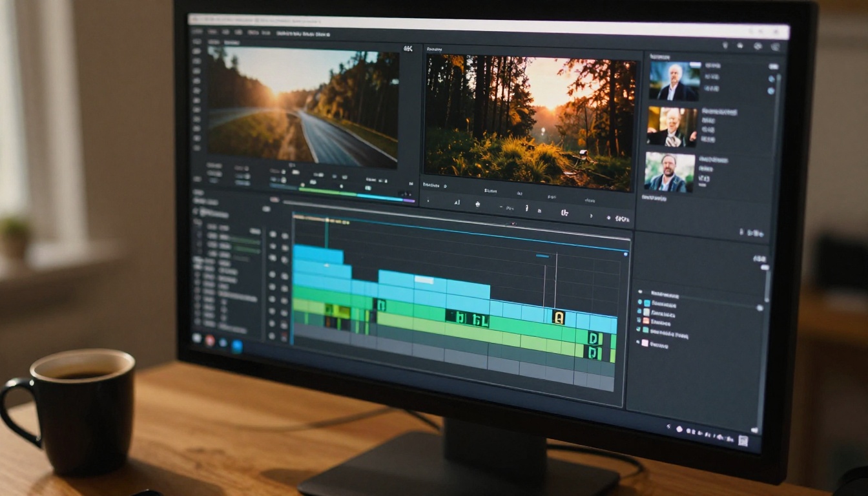Click the blue dot at the timeline's right end

[x=625, y=254]
